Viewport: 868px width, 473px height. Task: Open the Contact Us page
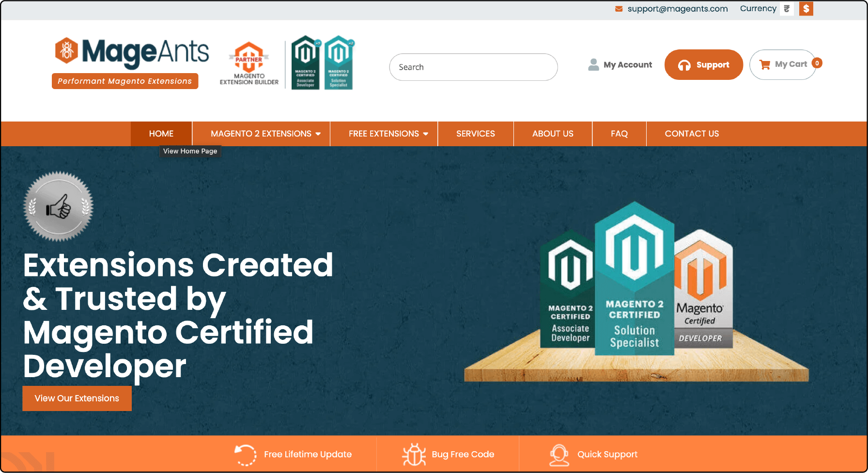pyautogui.click(x=692, y=134)
